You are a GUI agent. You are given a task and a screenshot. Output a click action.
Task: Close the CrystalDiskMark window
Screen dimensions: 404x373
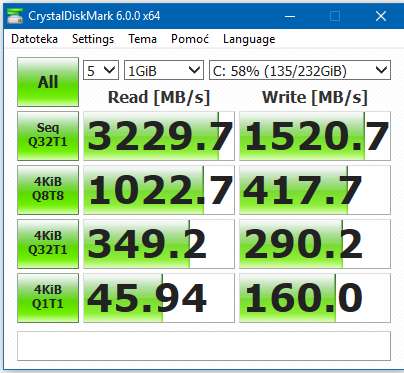coord(381,16)
